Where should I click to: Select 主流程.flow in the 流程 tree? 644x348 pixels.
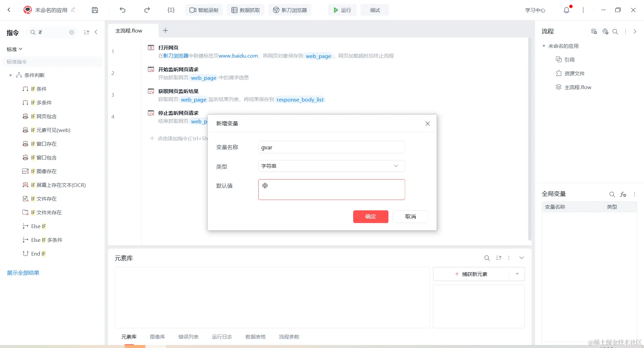point(578,87)
